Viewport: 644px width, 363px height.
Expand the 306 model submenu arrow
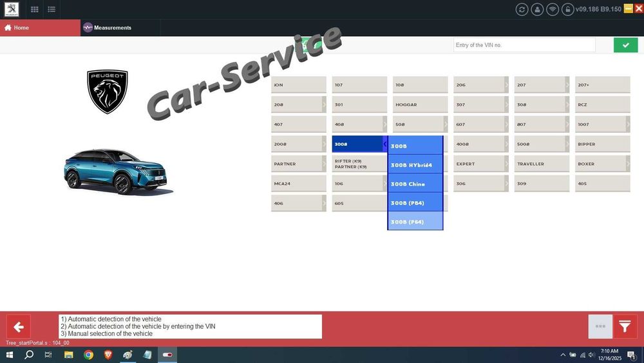[506, 183]
